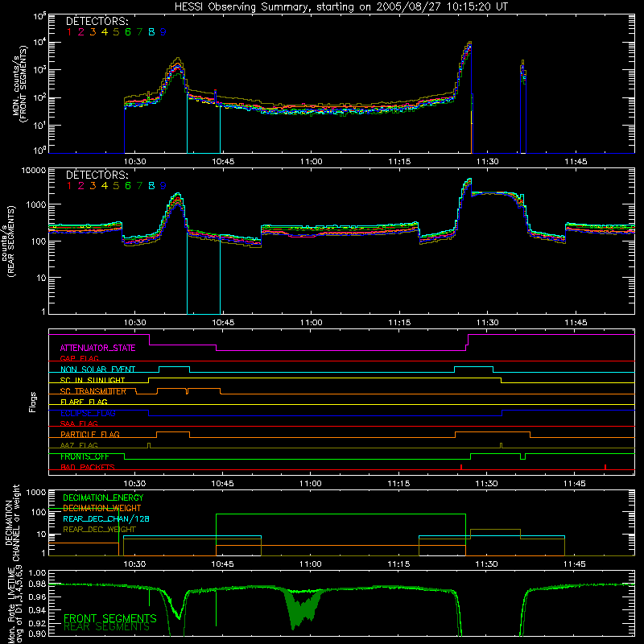Click orange detector 3 in rear segments legend
Image resolution: width=644 pixels, height=644 pixels.
[93, 186]
